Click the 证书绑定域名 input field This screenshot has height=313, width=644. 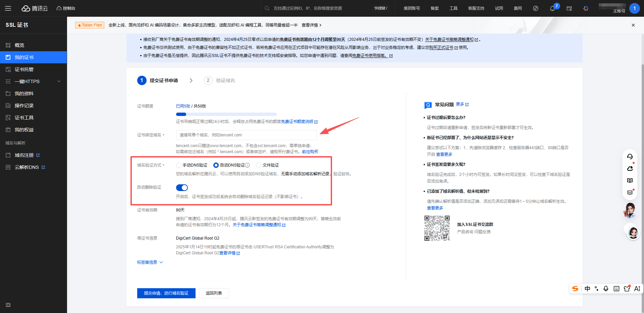click(x=246, y=135)
